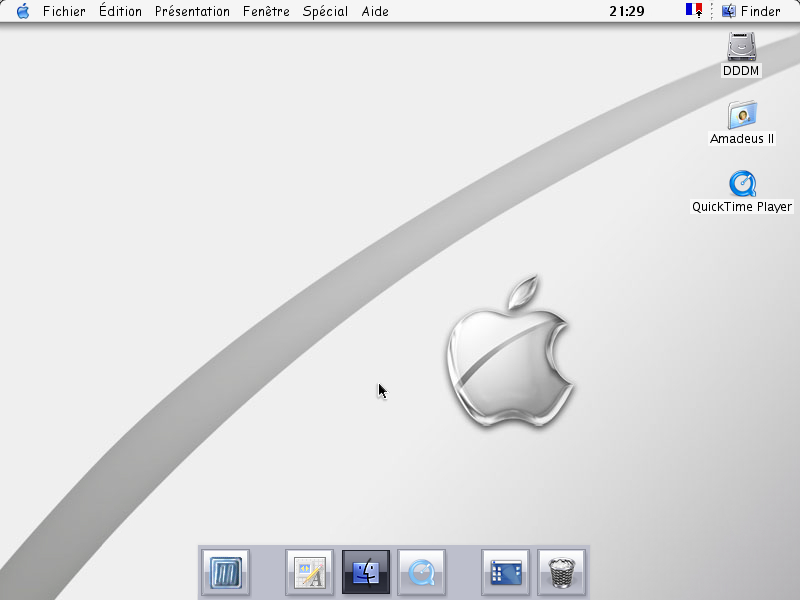Open the Présentation menu
Image resolution: width=800 pixels, height=600 pixels.
(x=192, y=11)
